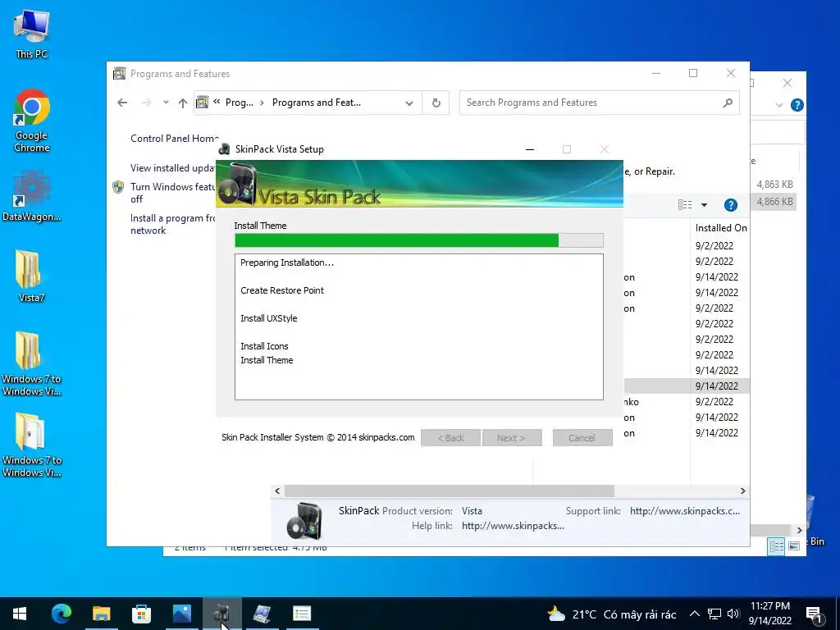Minimize the SkinPack Vista Setup window
This screenshot has width=840, height=630.
pos(530,149)
